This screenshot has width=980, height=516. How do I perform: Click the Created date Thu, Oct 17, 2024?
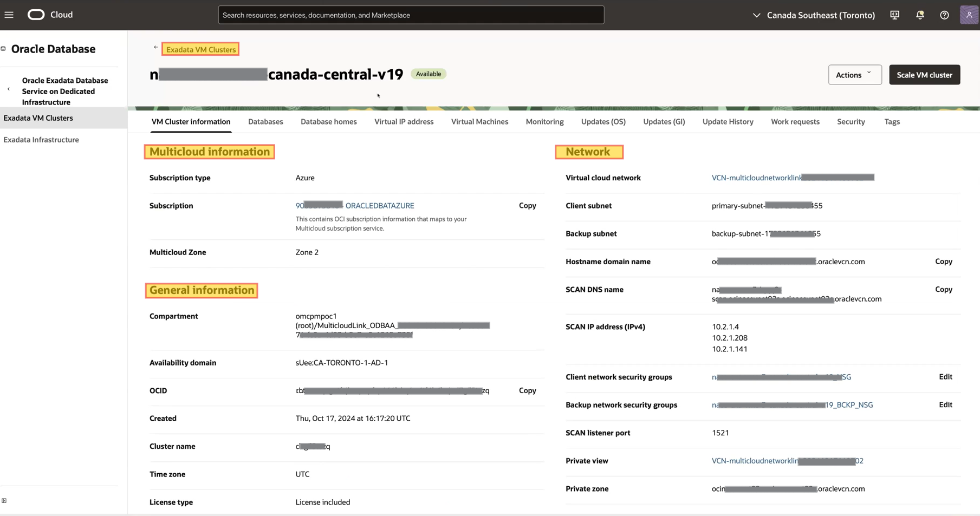(353, 419)
